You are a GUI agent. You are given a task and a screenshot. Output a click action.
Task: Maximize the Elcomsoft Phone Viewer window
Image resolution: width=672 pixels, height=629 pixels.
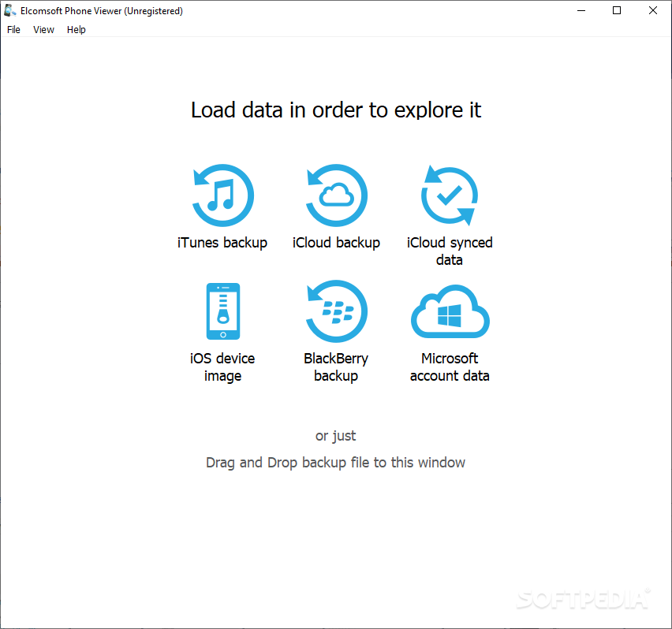click(617, 10)
